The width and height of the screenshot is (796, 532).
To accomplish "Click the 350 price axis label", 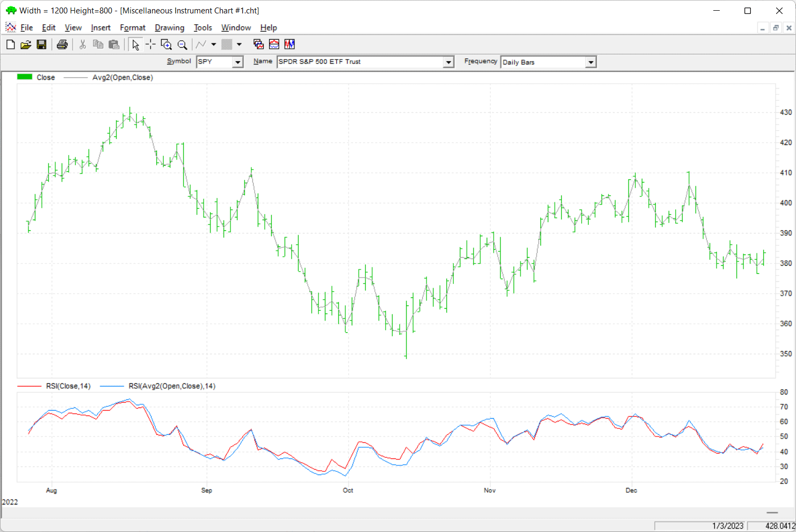I will [x=786, y=354].
